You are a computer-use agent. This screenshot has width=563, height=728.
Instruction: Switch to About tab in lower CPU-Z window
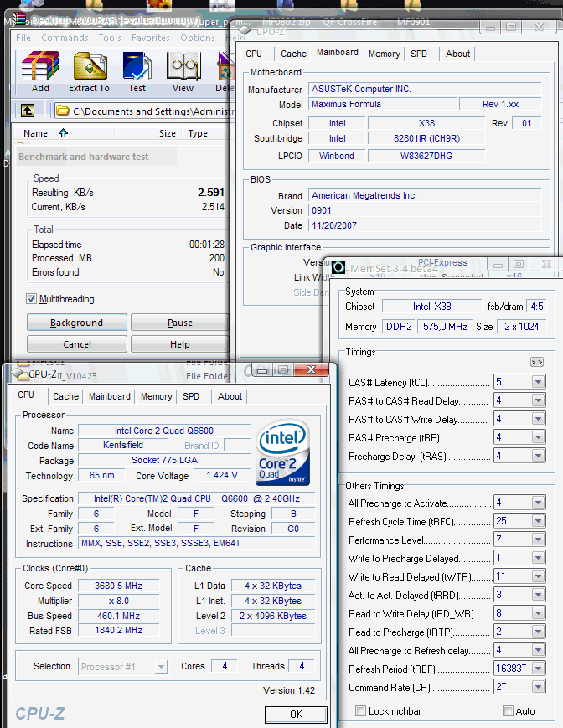tap(230, 396)
